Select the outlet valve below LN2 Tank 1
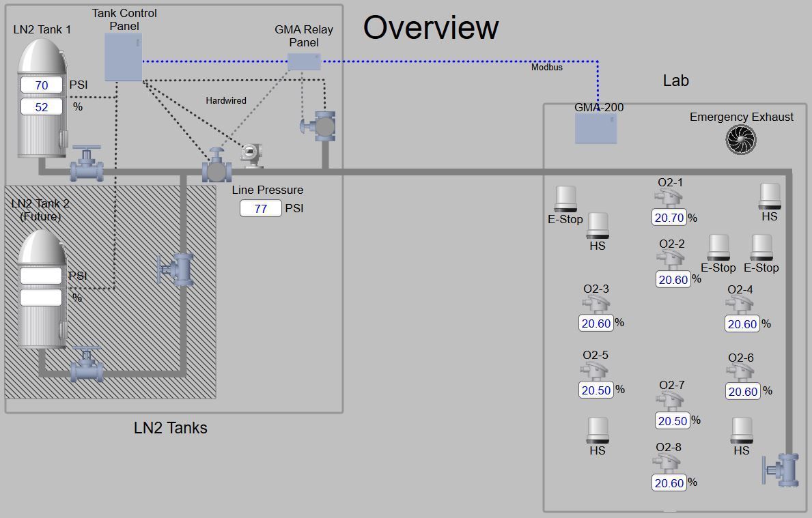Viewport: 812px width, 518px height. pos(87,164)
